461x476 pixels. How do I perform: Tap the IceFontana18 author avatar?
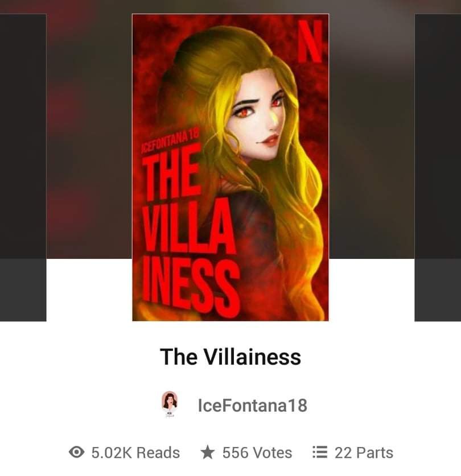pos(170,404)
